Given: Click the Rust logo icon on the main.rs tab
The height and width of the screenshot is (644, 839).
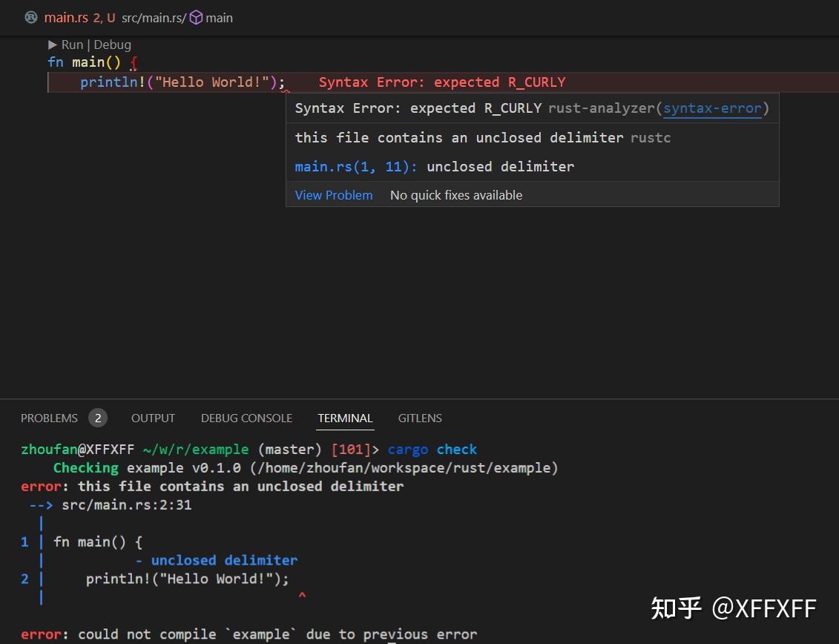Looking at the screenshot, I should (x=30, y=18).
